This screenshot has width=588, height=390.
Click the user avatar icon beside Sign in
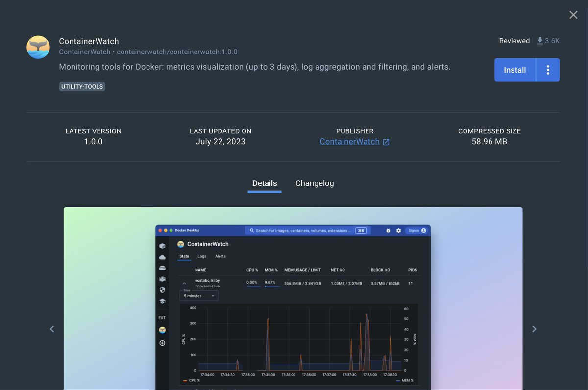click(x=423, y=230)
